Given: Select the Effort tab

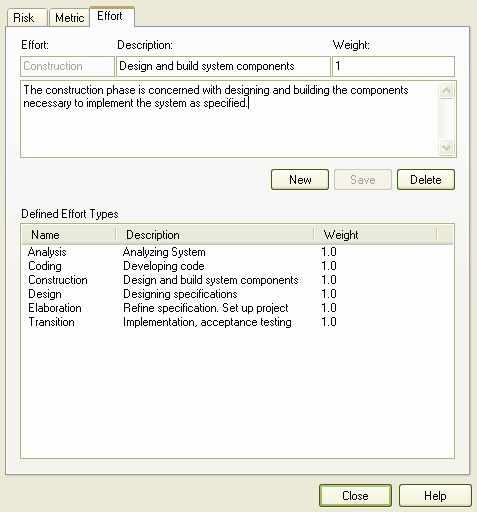Looking at the screenshot, I should (x=112, y=16).
